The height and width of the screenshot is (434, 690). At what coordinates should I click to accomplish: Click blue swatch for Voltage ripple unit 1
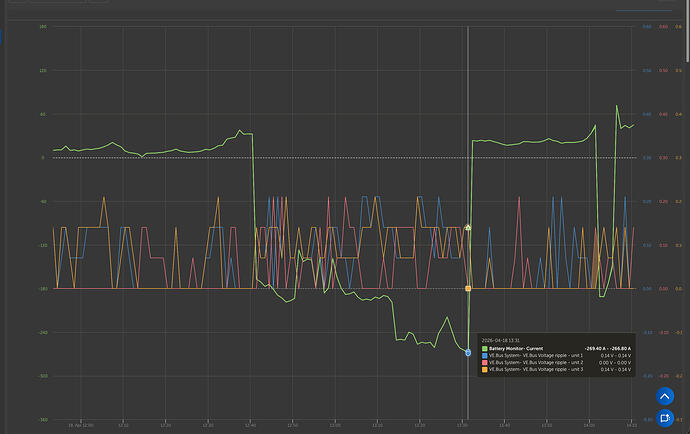[x=484, y=355]
